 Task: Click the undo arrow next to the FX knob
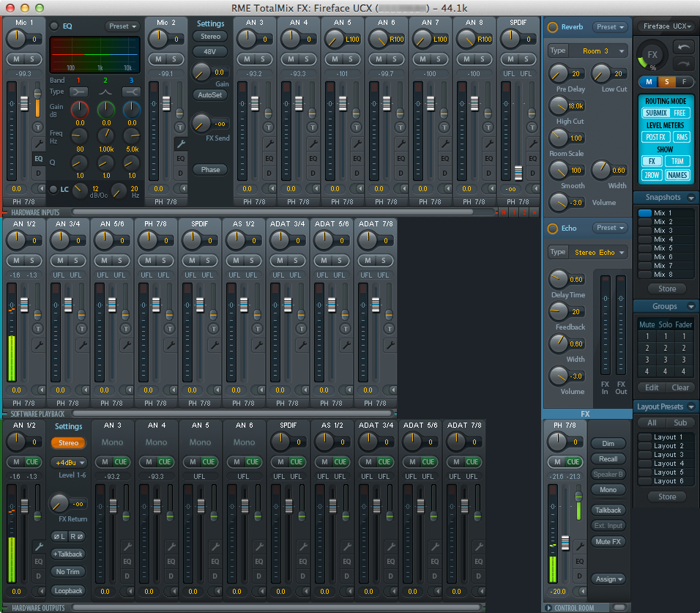tap(683, 46)
